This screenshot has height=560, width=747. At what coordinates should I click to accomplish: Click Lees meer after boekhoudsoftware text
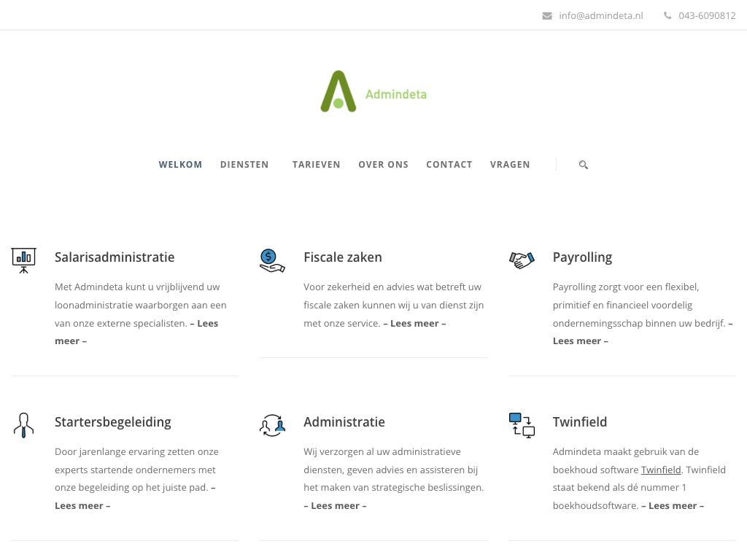click(x=672, y=506)
